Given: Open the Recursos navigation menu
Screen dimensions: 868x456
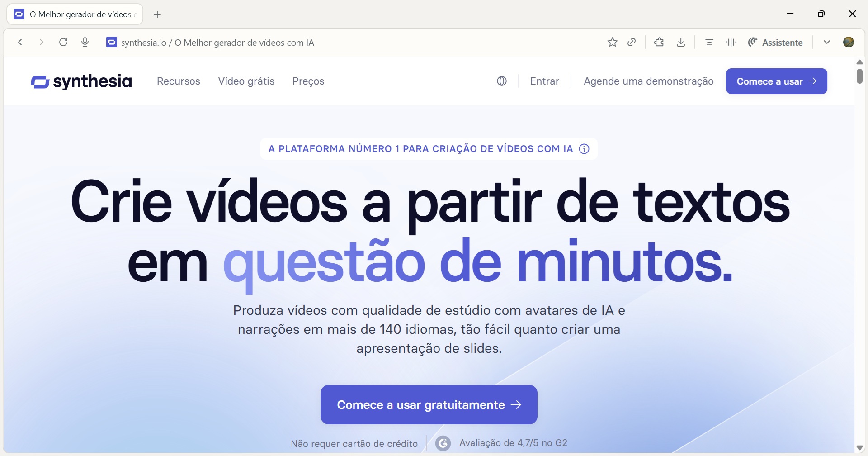Looking at the screenshot, I should tap(179, 81).
